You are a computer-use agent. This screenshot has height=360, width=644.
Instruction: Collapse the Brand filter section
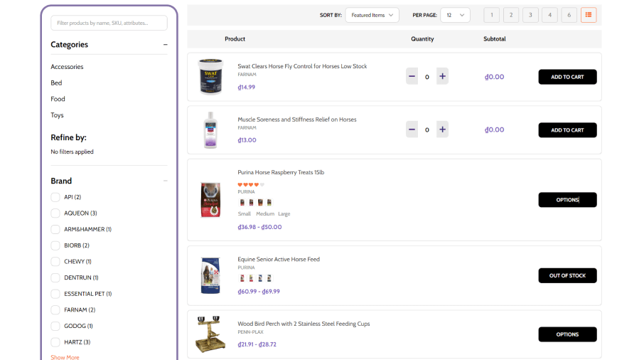[165, 181]
